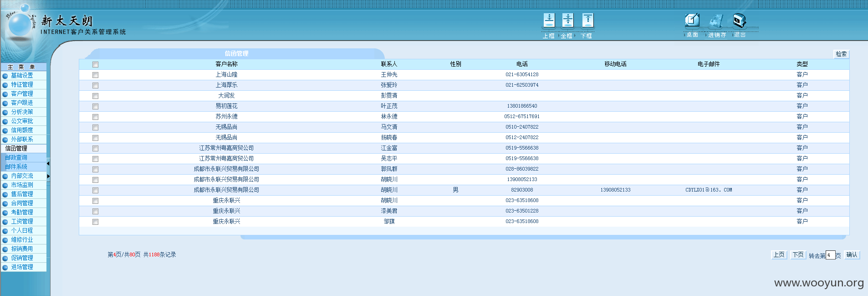Click the bullet icon beside 内部交流
The image size is (868, 296).
click(5, 176)
